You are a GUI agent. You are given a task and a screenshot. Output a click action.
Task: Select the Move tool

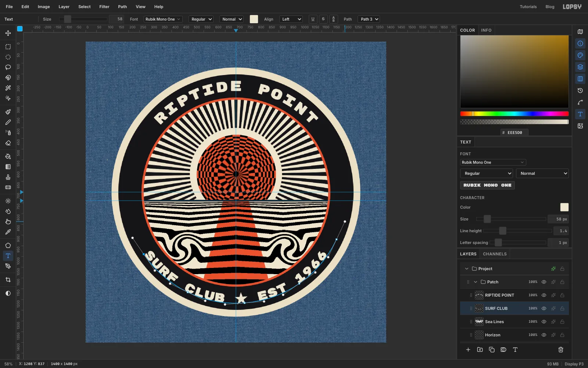[8, 33]
